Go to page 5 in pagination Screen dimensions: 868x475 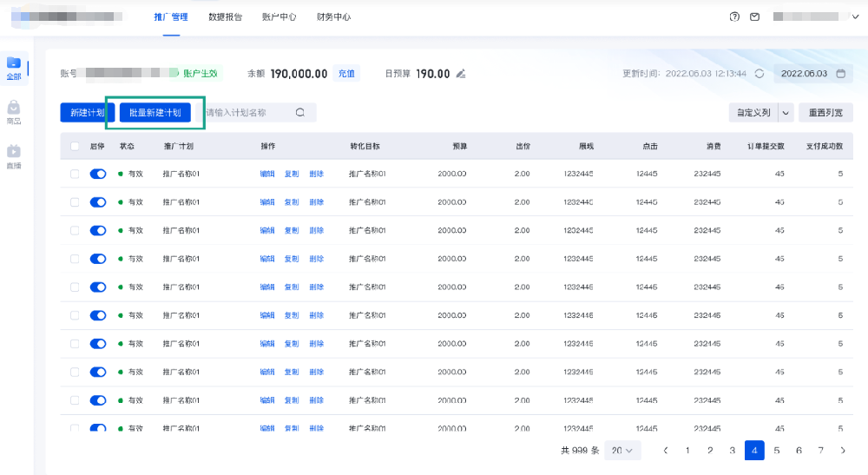pos(777,450)
